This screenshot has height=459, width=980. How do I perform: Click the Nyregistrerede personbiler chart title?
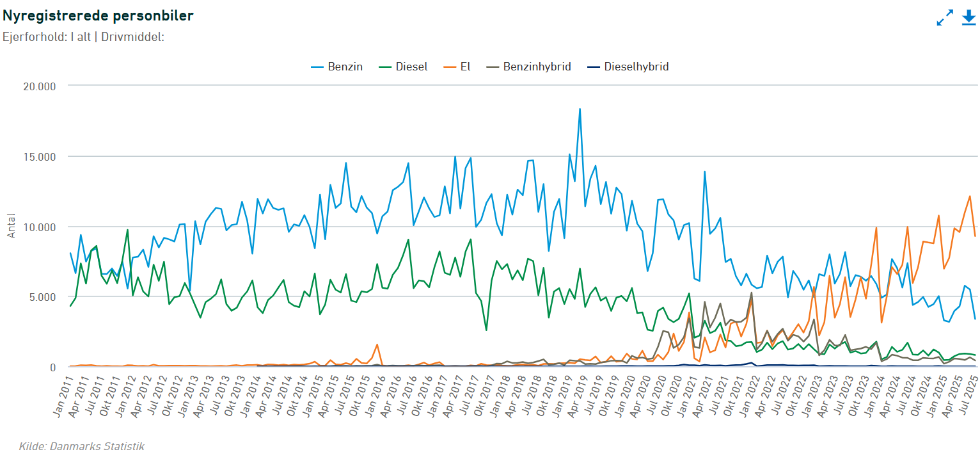(x=99, y=15)
